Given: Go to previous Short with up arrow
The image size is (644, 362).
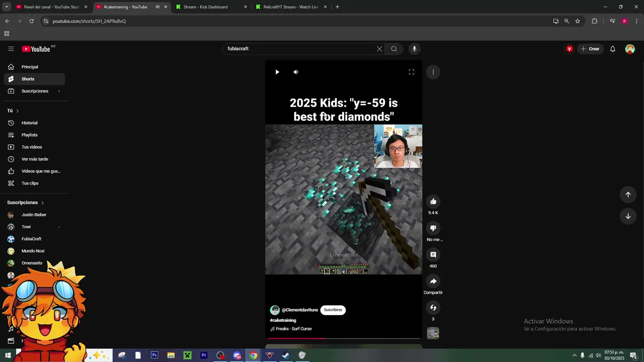Looking at the screenshot, I should coord(628,195).
